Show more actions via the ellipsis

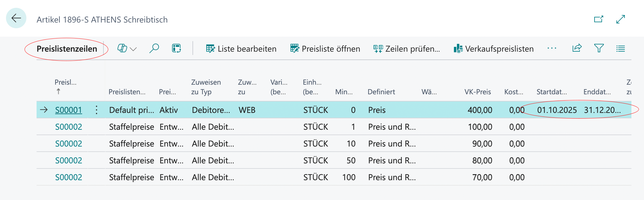pyautogui.click(x=552, y=48)
